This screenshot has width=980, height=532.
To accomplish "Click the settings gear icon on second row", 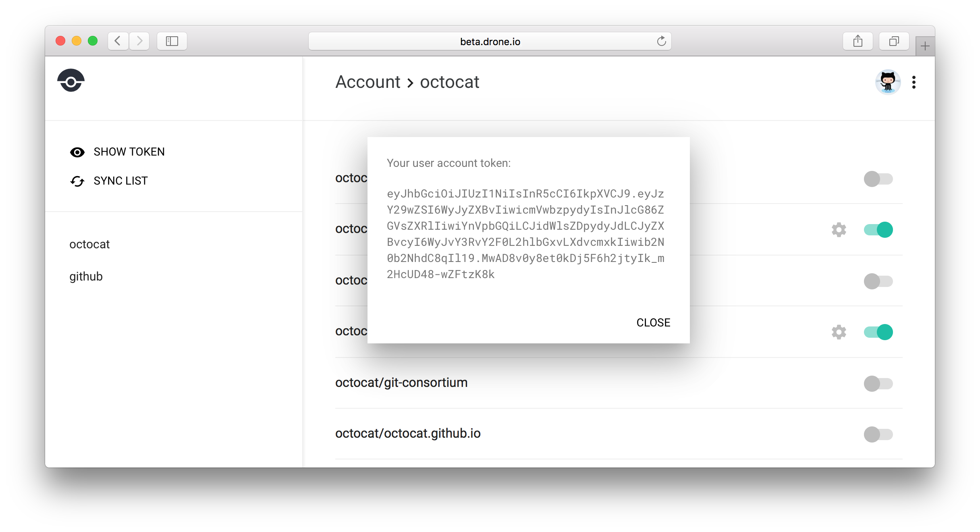I will coord(839,229).
